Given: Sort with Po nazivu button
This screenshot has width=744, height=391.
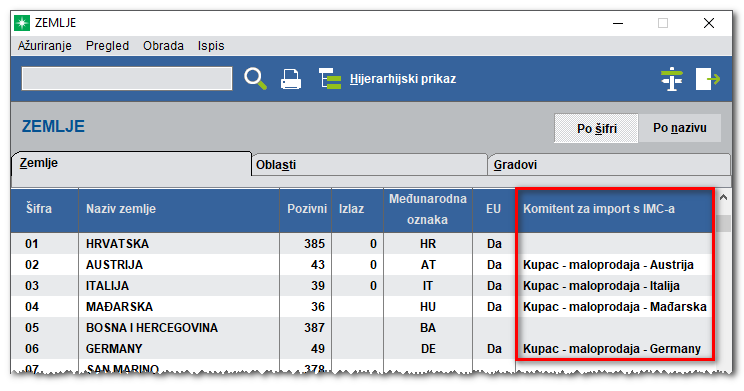Looking at the screenshot, I should pos(679,128).
